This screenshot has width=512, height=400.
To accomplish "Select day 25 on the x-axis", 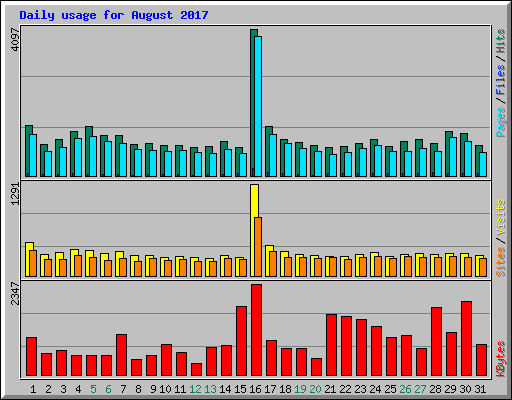I will click(x=390, y=389).
